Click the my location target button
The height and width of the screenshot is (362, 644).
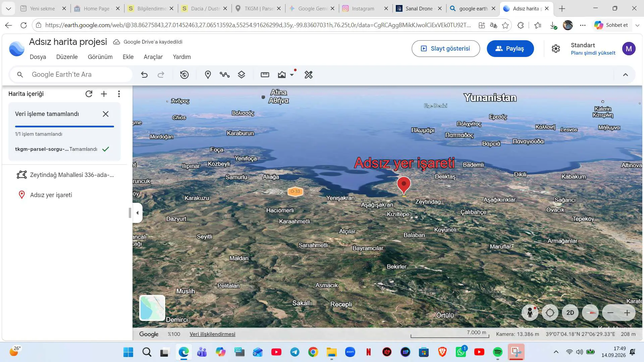point(550,313)
